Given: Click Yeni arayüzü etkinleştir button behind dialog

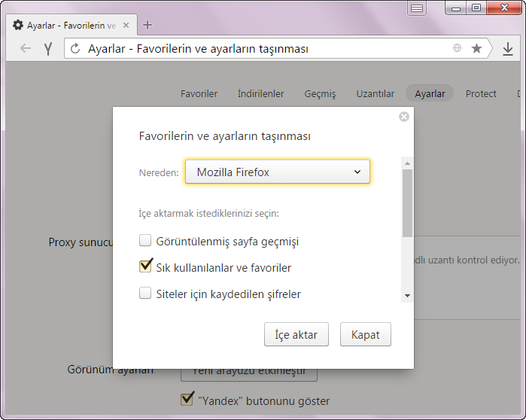Looking at the screenshot, I should (249, 375).
